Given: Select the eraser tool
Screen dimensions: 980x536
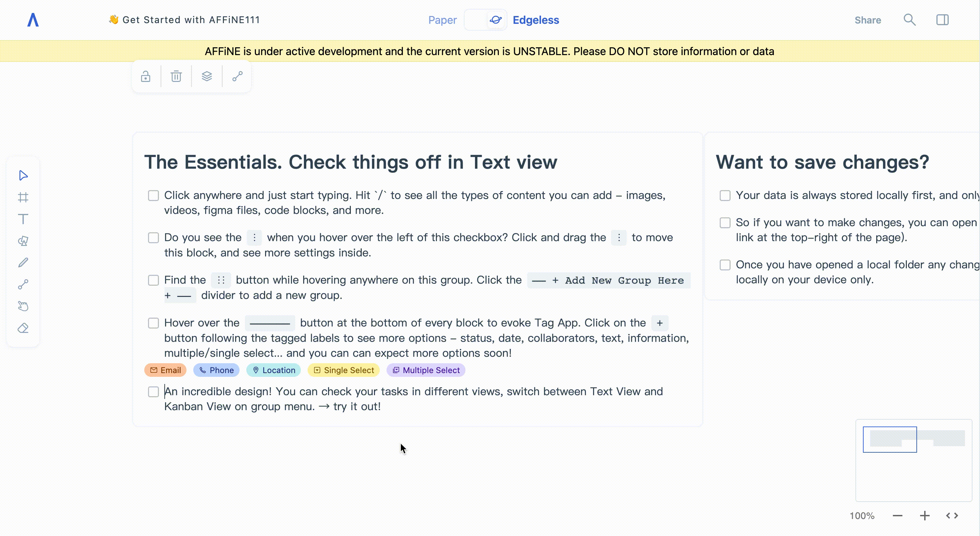Looking at the screenshot, I should click(x=23, y=328).
